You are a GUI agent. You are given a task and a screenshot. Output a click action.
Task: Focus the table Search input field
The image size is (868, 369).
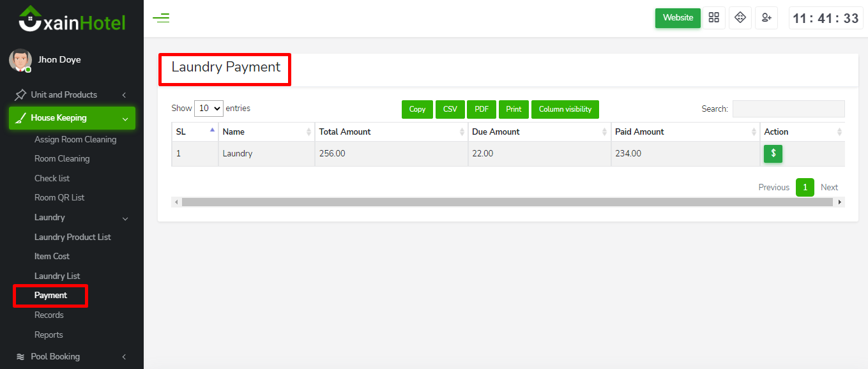click(788, 109)
